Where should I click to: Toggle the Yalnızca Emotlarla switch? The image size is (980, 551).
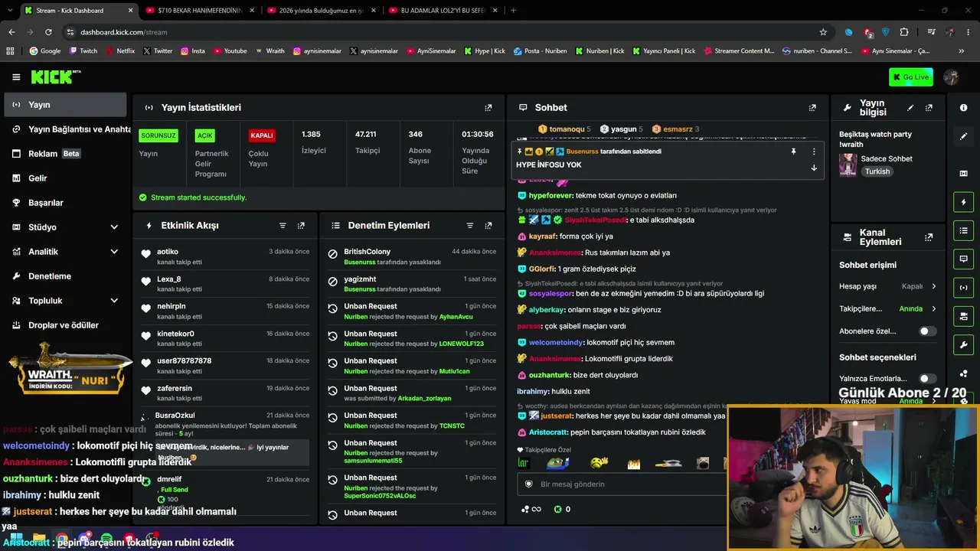tap(927, 378)
